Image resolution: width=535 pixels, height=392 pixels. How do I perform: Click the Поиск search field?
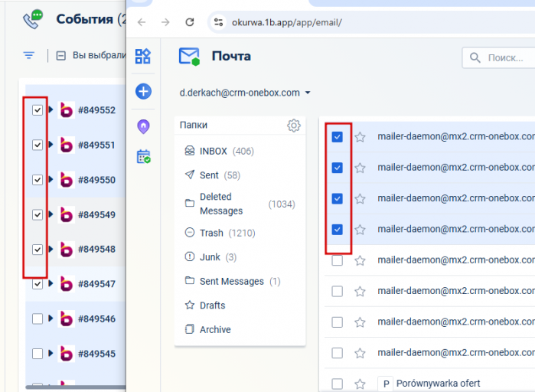(498, 57)
